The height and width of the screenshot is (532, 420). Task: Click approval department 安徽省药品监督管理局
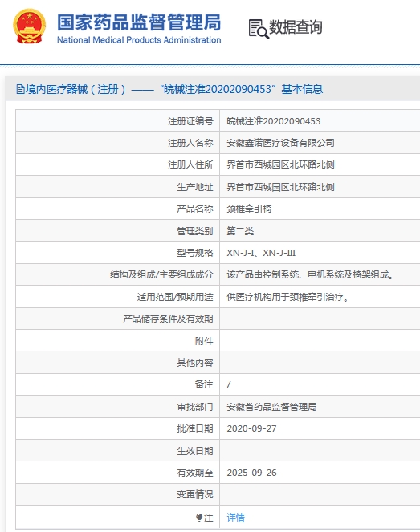click(271, 407)
